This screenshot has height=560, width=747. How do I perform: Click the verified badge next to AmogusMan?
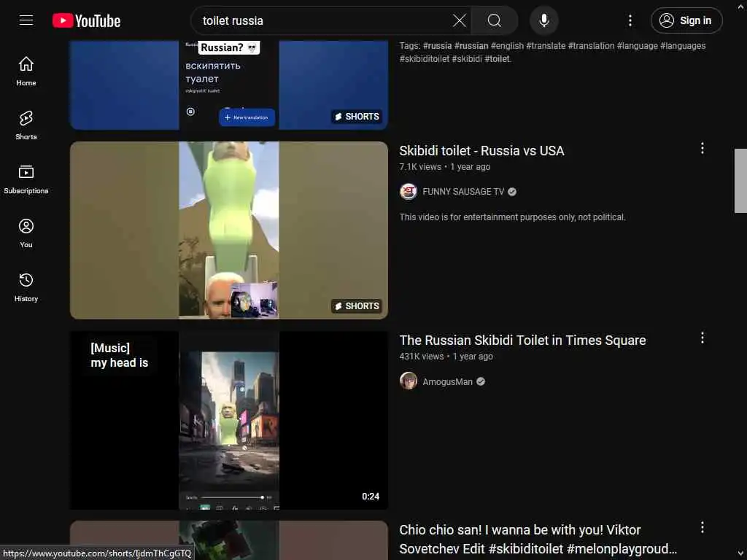click(x=481, y=381)
